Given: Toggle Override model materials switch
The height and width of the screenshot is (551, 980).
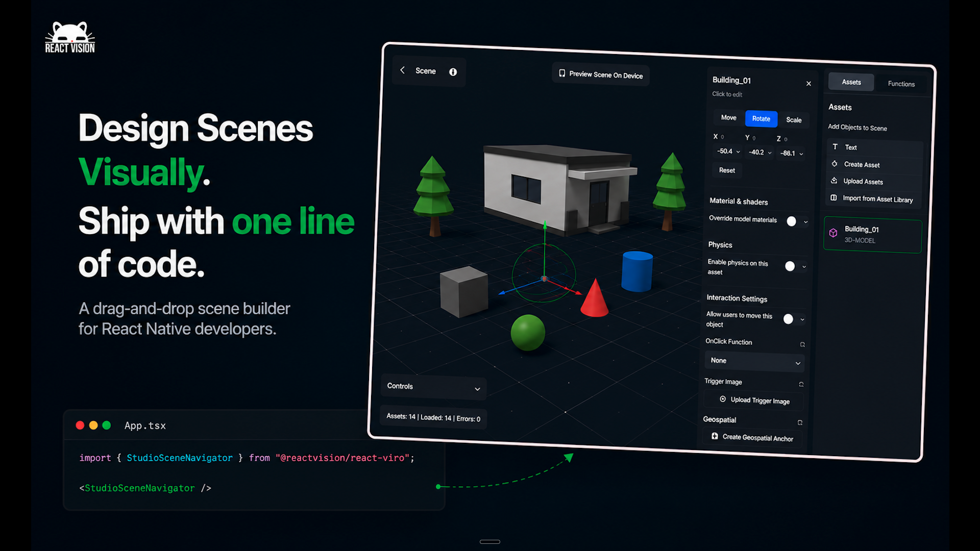Looking at the screenshot, I should (791, 221).
